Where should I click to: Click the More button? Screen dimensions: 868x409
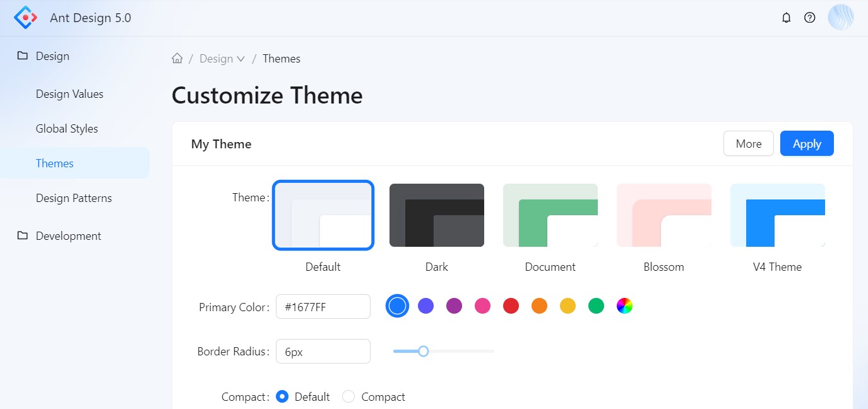pos(748,143)
